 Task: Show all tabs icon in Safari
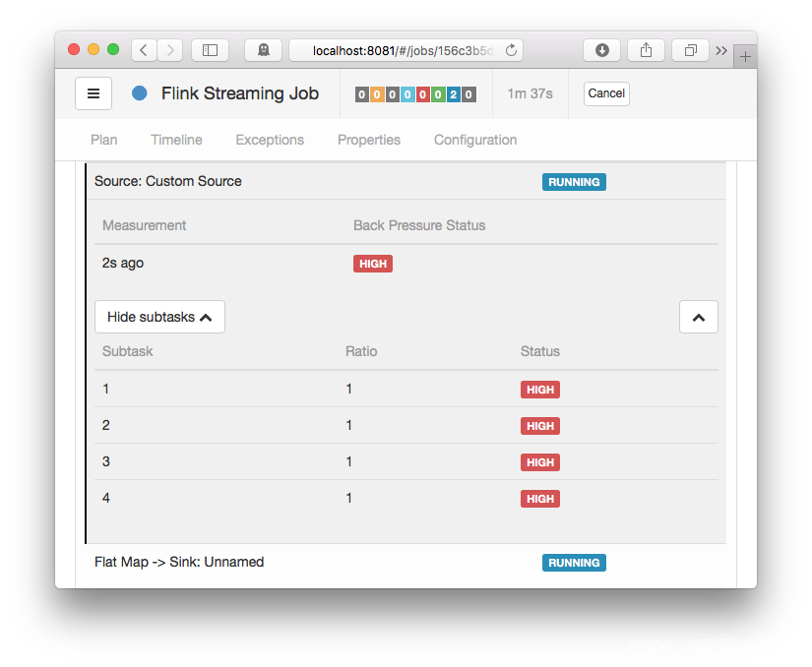tap(690, 50)
